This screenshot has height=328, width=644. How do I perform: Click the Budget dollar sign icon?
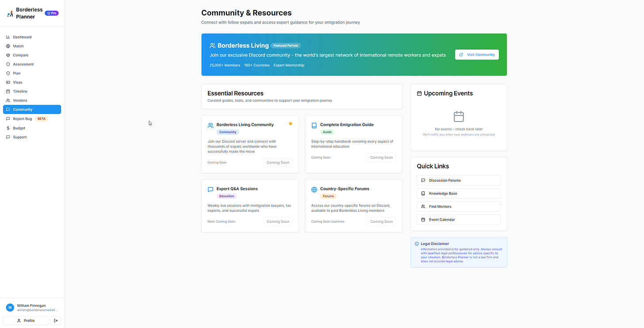(x=8, y=128)
